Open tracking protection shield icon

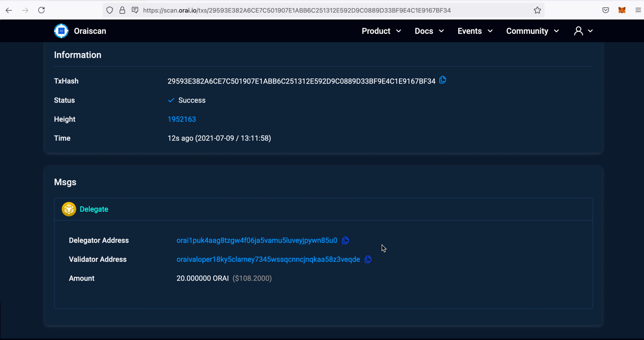tap(110, 10)
